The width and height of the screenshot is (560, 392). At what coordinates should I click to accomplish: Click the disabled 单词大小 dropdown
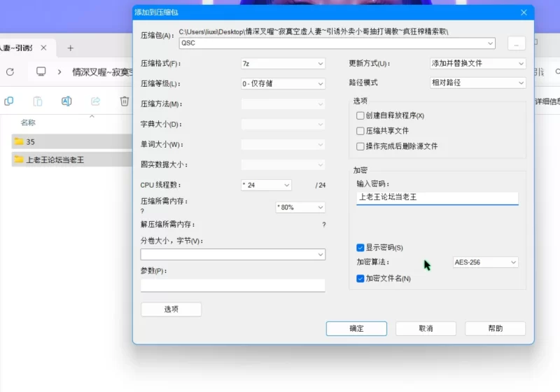pyautogui.click(x=283, y=145)
